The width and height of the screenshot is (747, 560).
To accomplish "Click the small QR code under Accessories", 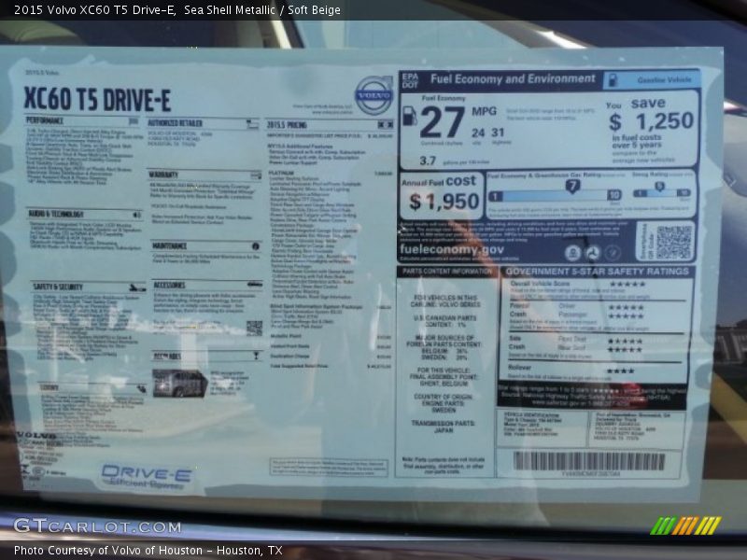I will (x=254, y=328).
